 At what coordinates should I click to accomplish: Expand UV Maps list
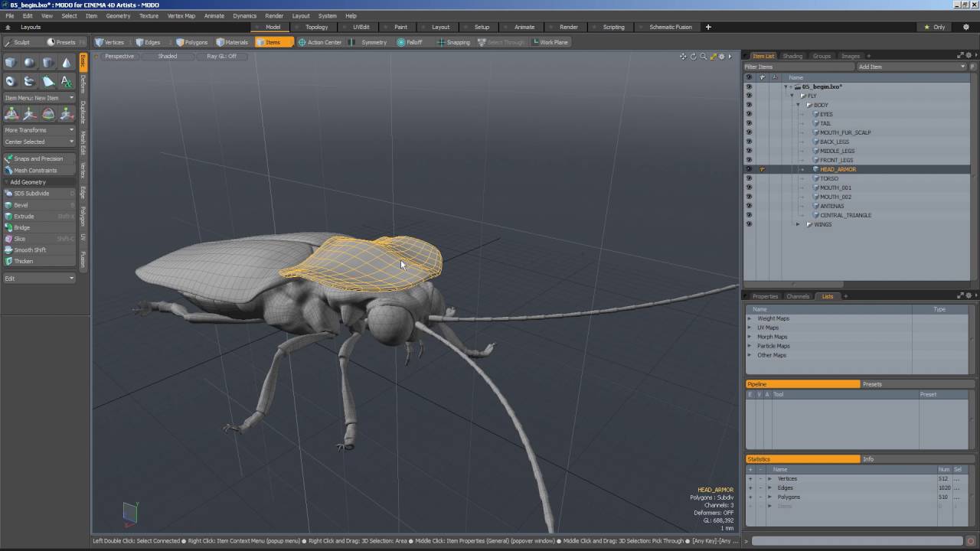[x=750, y=328]
